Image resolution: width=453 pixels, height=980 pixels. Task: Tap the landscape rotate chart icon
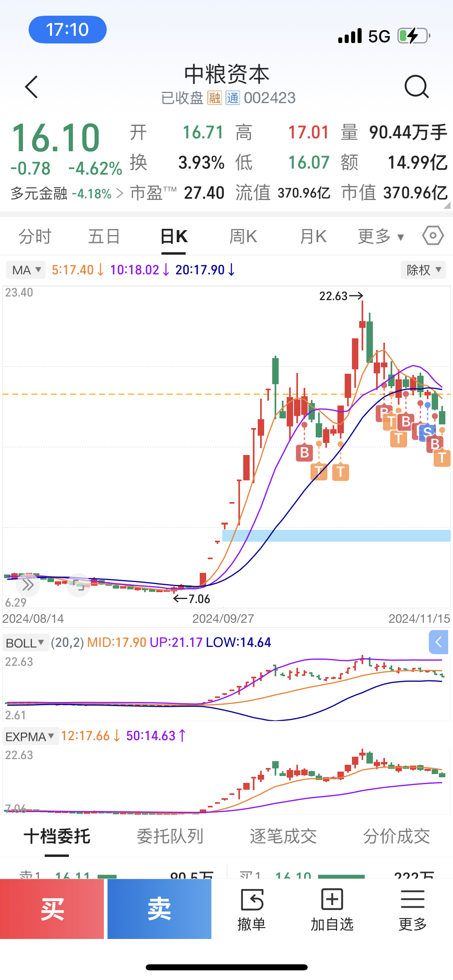[x=79, y=585]
